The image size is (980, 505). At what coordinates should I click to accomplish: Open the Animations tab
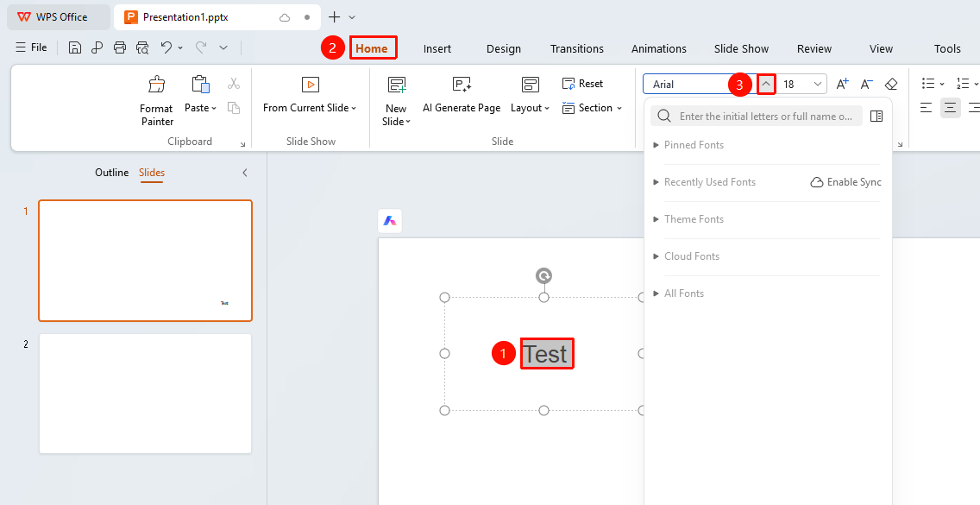659,49
